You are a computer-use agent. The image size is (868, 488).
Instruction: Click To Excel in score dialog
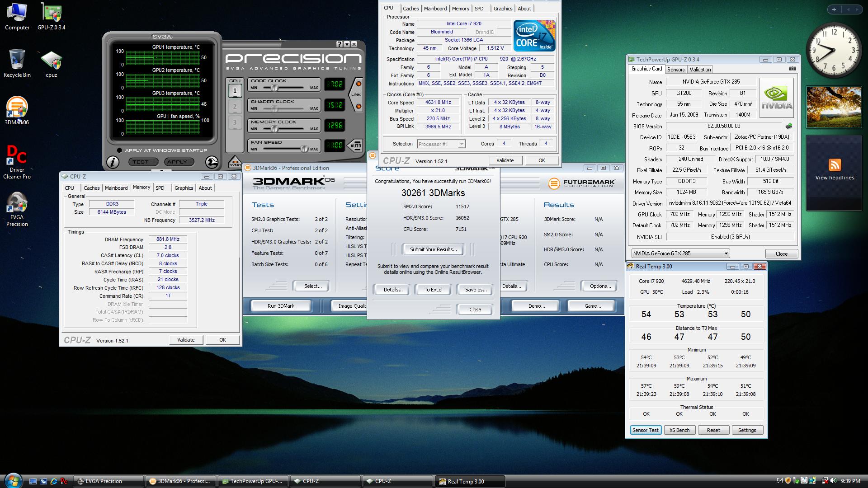click(x=433, y=290)
